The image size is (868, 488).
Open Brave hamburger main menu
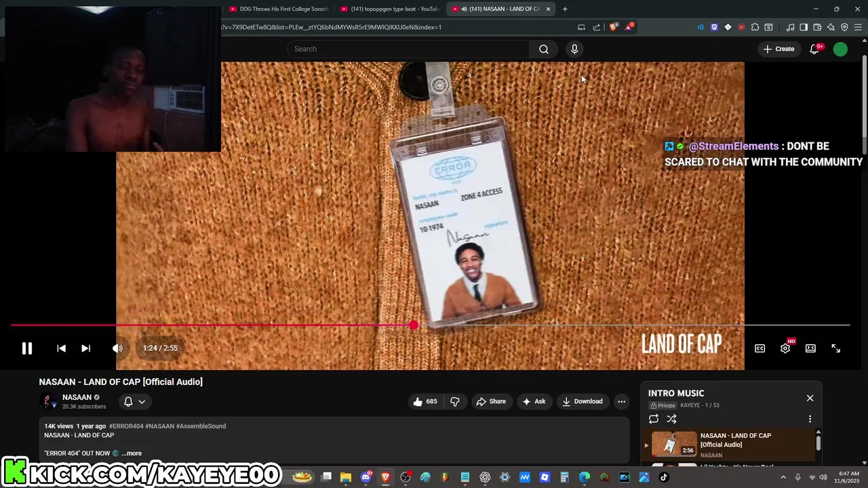pyautogui.click(x=858, y=27)
